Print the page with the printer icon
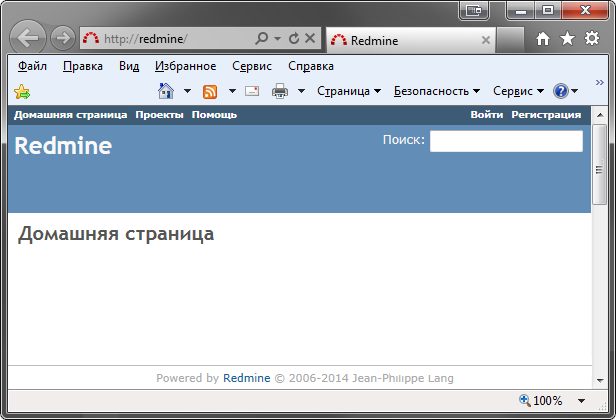This screenshot has height=420, width=616. [x=280, y=91]
